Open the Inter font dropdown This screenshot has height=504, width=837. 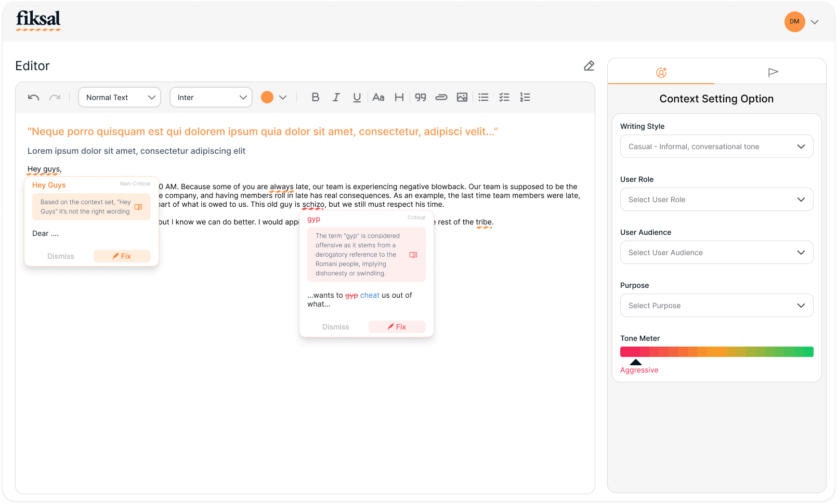pos(211,97)
